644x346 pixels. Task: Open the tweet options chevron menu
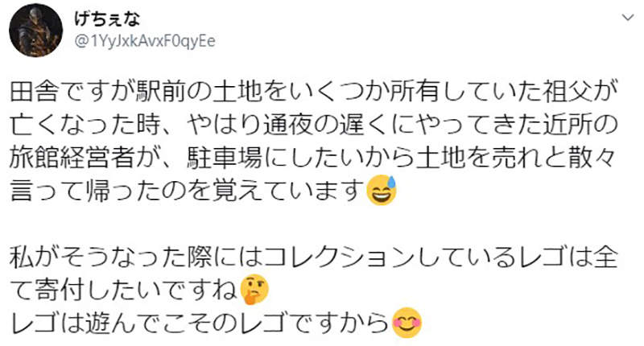(x=625, y=17)
